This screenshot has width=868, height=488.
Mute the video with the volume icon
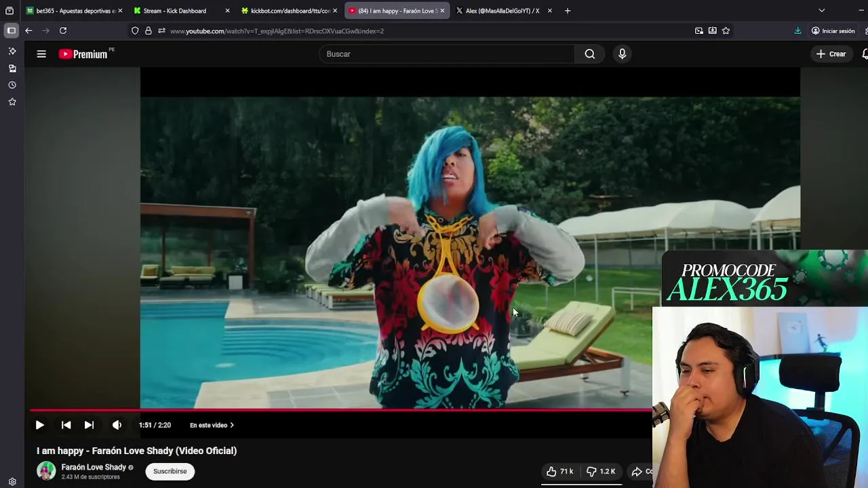117,425
